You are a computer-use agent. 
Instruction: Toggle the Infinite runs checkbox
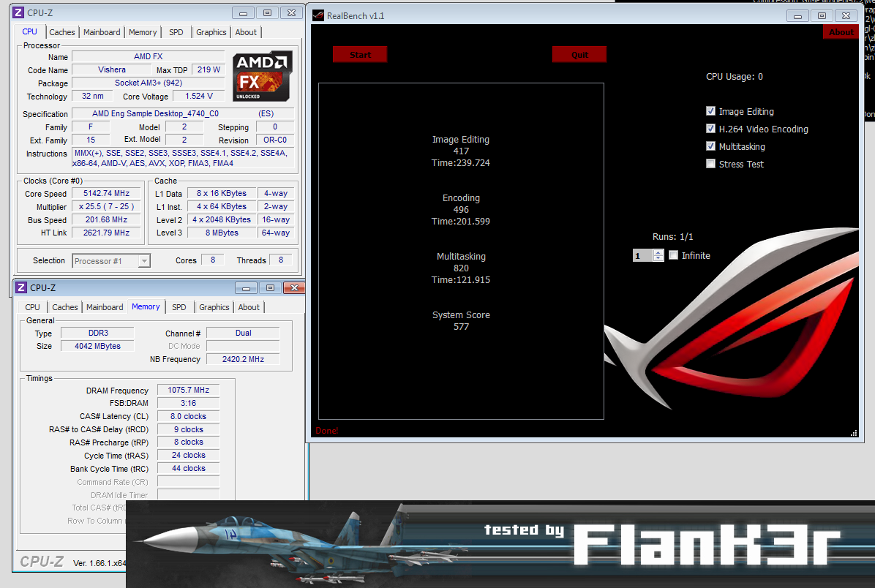point(673,255)
